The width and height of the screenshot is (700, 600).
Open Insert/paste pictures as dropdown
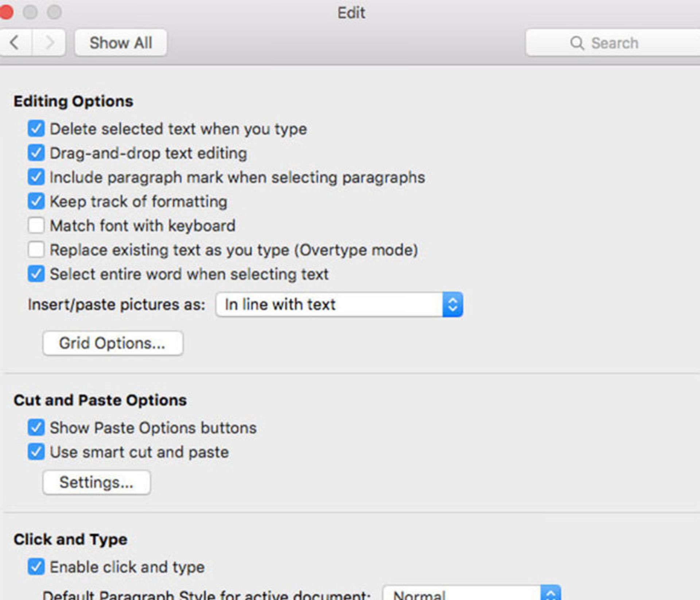[x=339, y=304]
